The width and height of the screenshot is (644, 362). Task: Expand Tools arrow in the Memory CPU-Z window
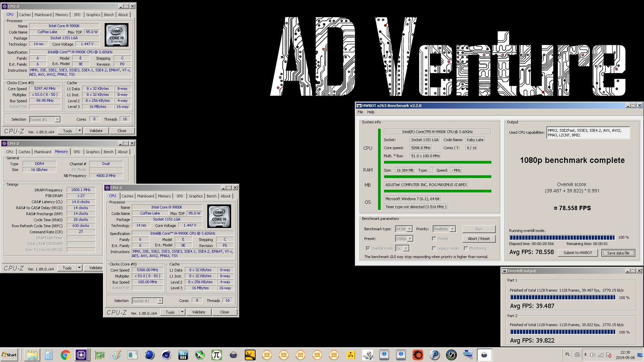(x=79, y=268)
